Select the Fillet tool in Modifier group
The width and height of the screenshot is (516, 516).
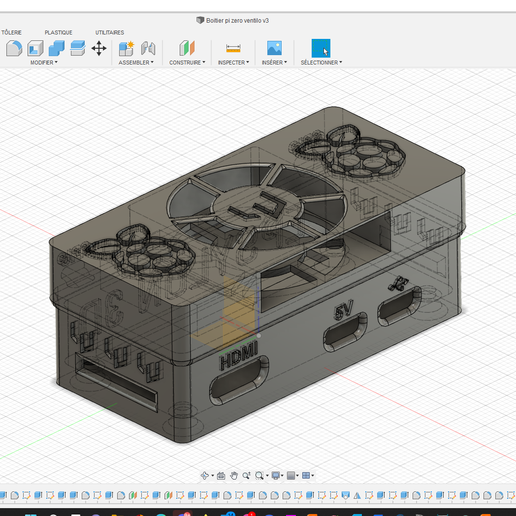[x=14, y=48]
